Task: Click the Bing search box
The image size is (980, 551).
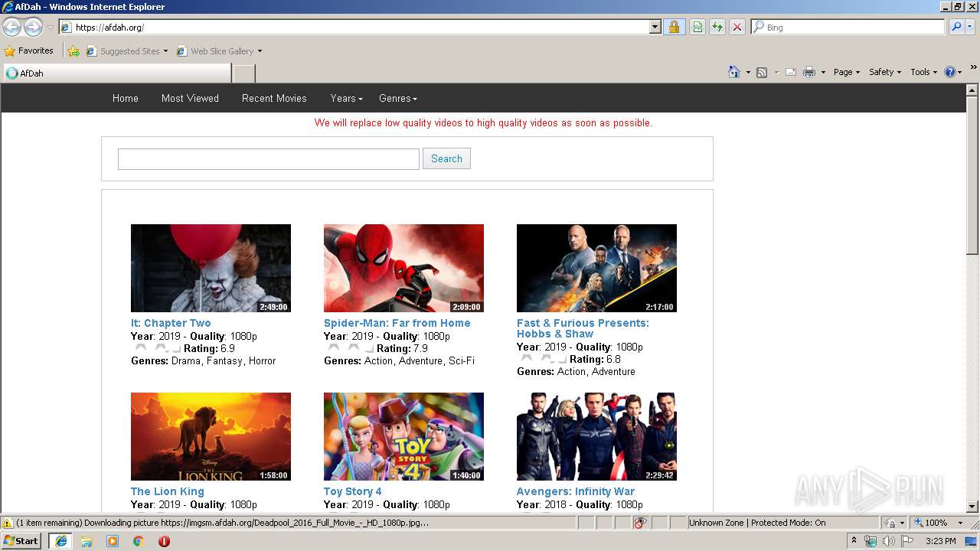Action: tap(848, 27)
